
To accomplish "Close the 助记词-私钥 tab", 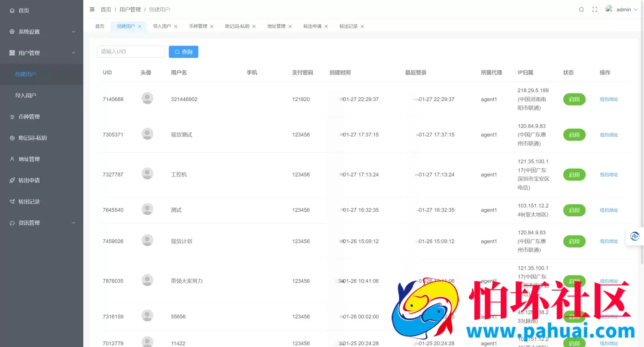I will click(x=254, y=27).
